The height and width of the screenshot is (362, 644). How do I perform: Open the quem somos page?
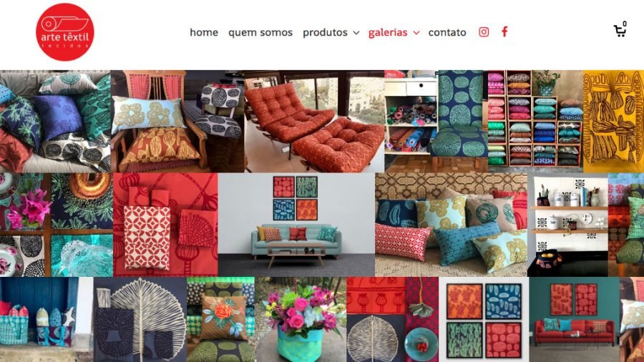pos(260,32)
